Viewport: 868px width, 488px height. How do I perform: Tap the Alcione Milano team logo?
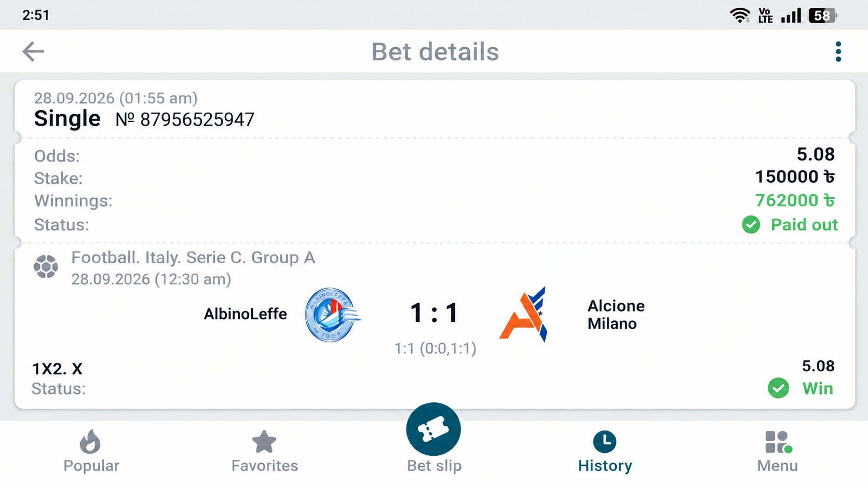523,314
